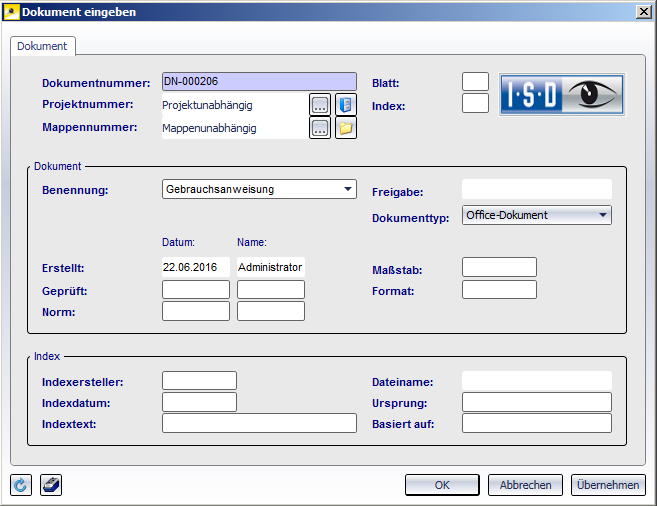Select the Dokument tab
657x506 pixels.
[x=43, y=46]
